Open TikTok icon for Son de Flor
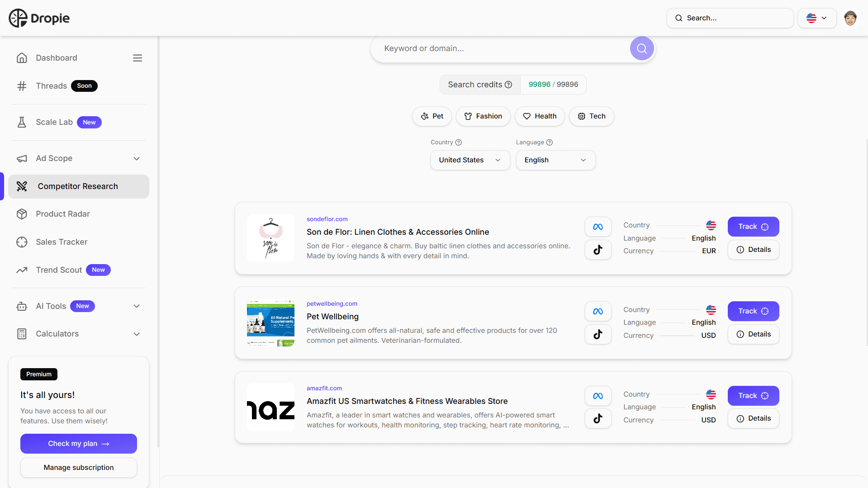This screenshot has width=868, height=488. (598, 250)
